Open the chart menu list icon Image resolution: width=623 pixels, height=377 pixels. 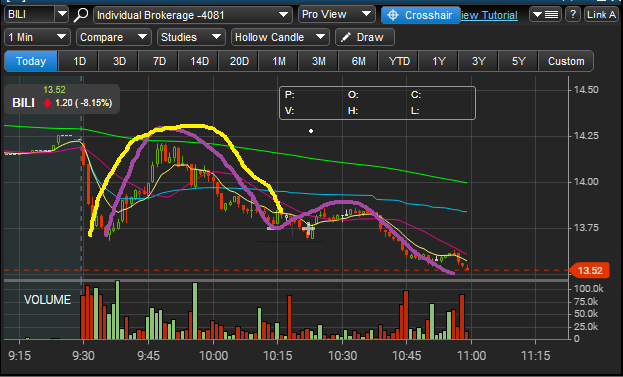pyautogui.click(x=545, y=15)
